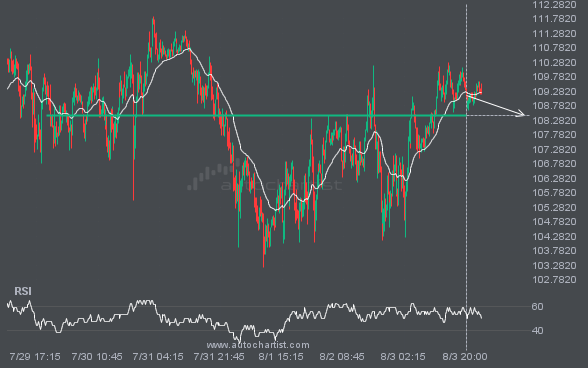Click the green horizontal support line
The image size is (588, 368).
click(x=256, y=115)
